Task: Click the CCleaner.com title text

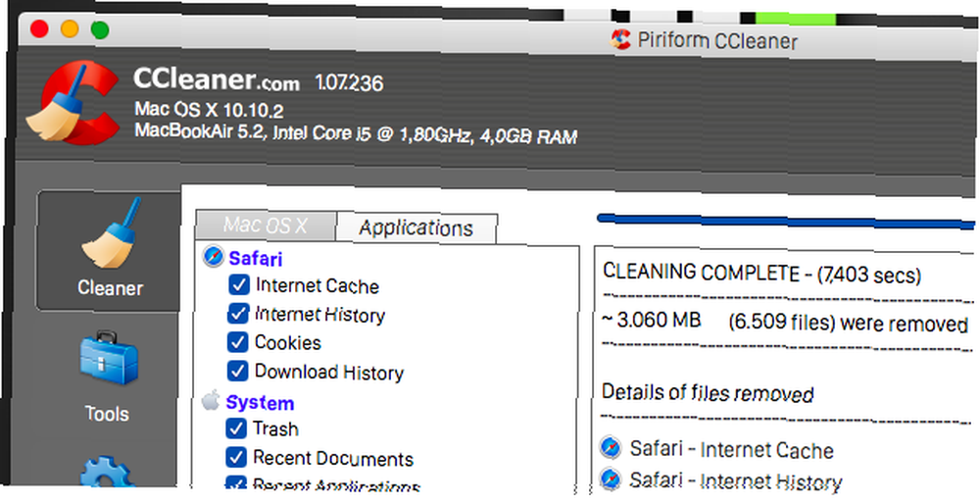Action: click(x=217, y=80)
